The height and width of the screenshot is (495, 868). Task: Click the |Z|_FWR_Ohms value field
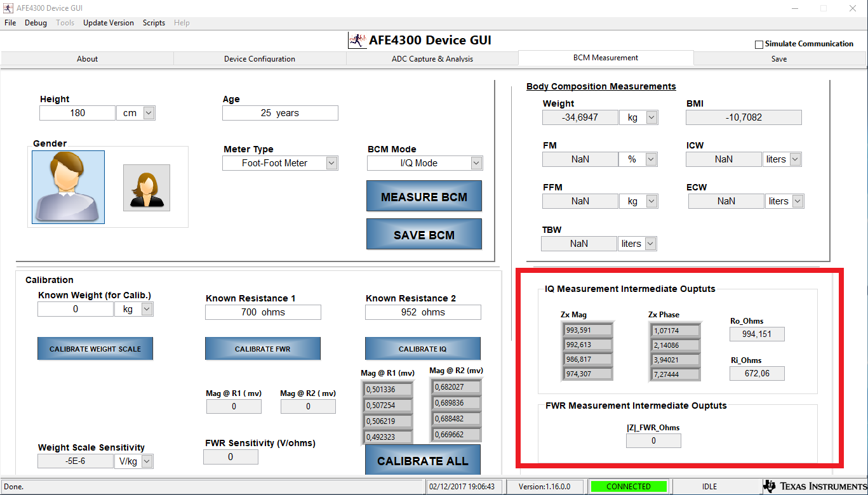653,440
